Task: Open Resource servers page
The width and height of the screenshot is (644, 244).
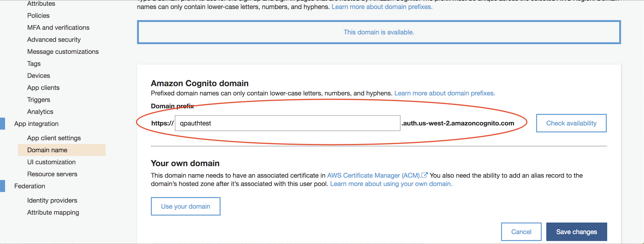Action: point(52,174)
